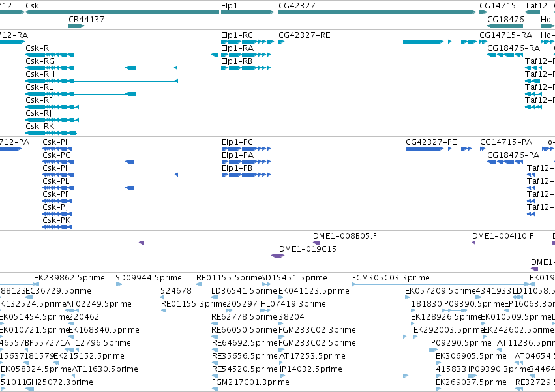555x392 pixels.
Task: Select the Elp1-PA protein label
Action: click(x=238, y=155)
